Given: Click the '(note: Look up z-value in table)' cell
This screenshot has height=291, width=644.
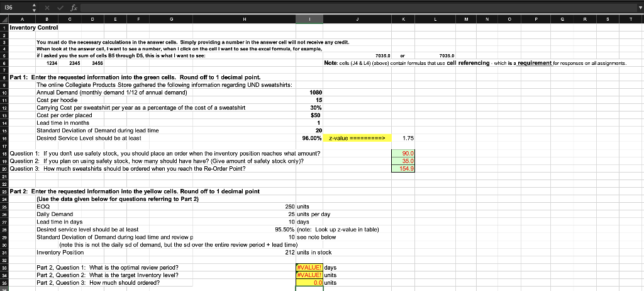Looking at the screenshot, I should coord(338,229).
